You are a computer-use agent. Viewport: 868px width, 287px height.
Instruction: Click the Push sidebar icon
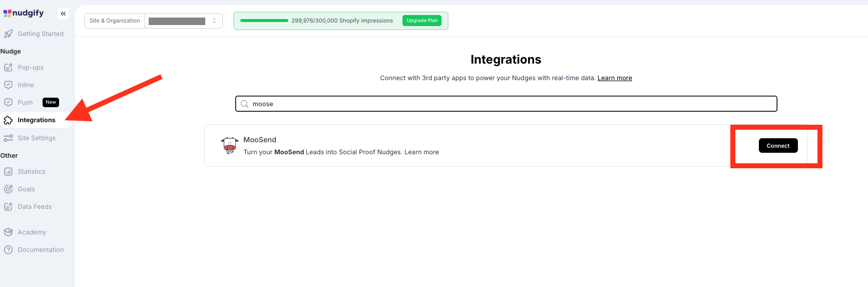coord(9,103)
